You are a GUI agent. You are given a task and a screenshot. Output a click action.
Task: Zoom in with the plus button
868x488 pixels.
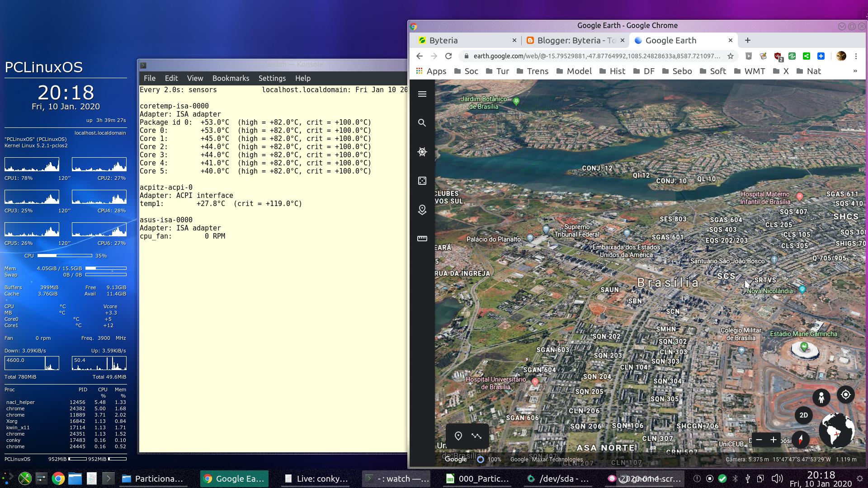(x=774, y=440)
